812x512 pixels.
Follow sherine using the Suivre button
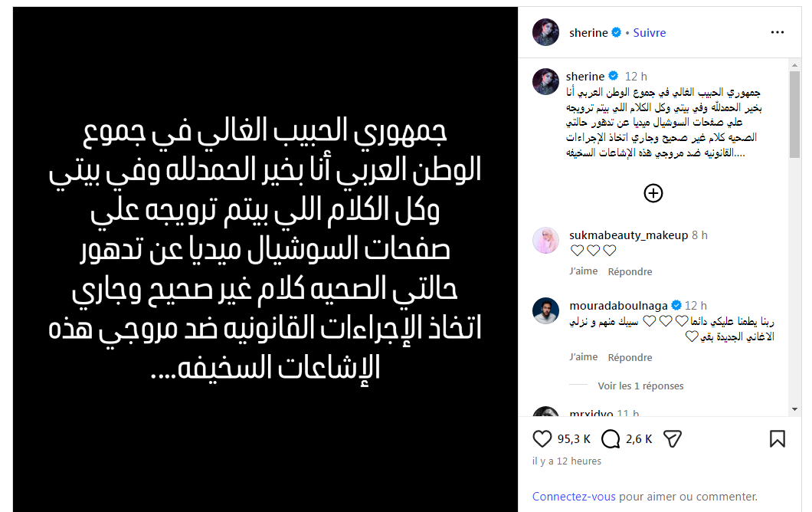pos(649,33)
